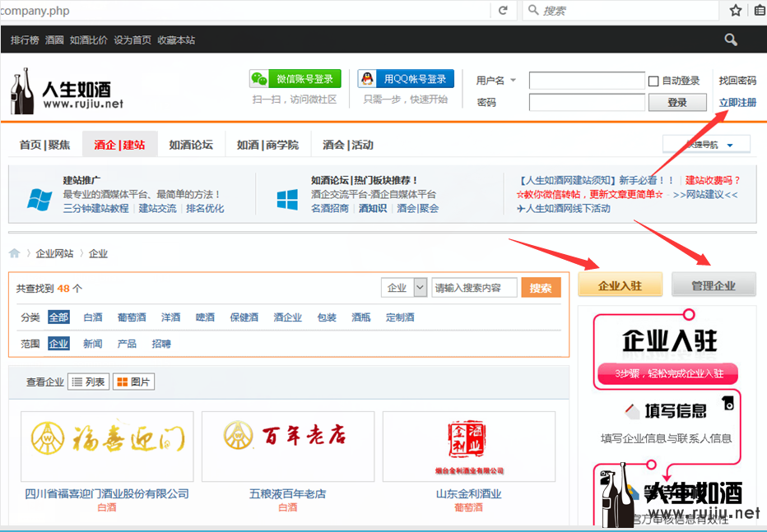The image size is (767, 532).
Task: Click the browser reload icon
Action: (x=503, y=10)
